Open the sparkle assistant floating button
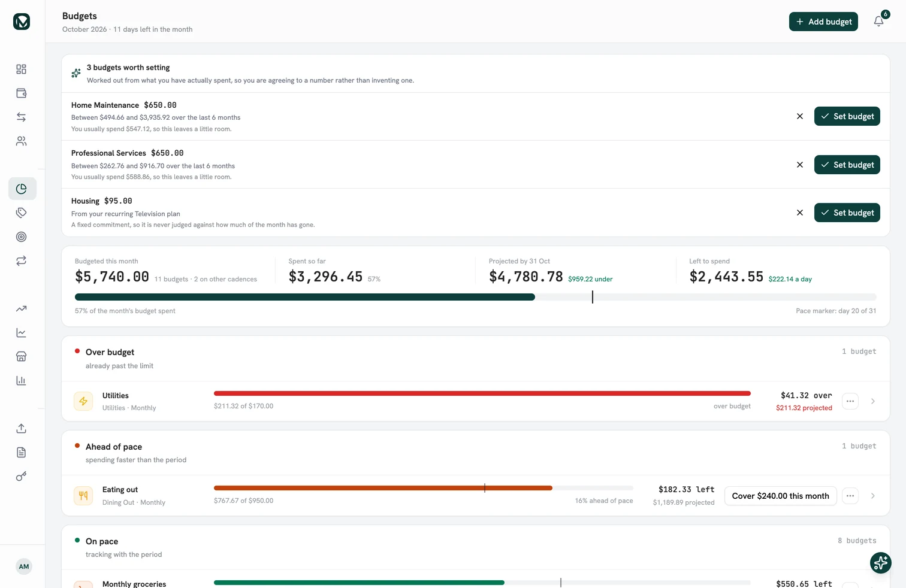Screen dimensions: 906x588 [881, 563]
